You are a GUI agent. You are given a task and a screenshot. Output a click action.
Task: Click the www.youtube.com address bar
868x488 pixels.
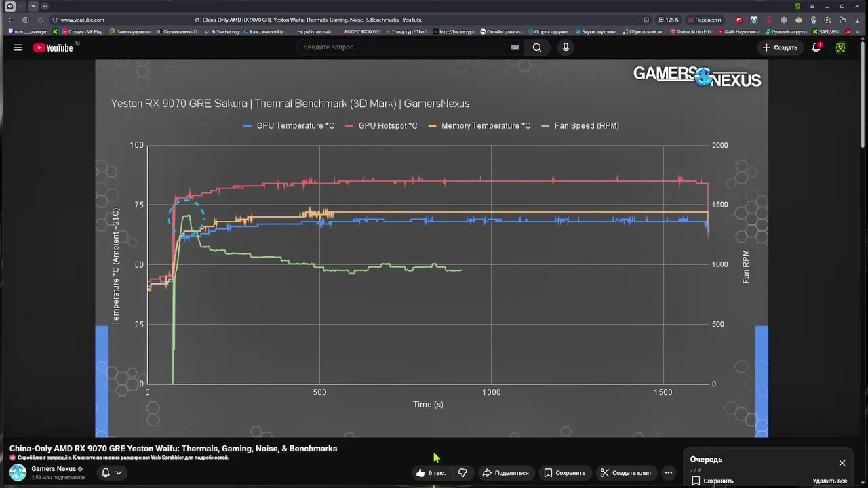coord(82,20)
